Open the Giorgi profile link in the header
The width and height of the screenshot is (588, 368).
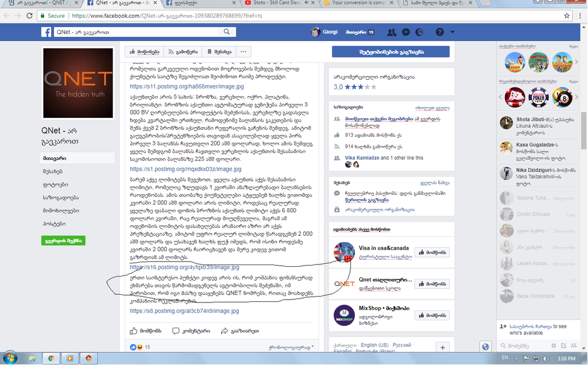pyautogui.click(x=324, y=32)
